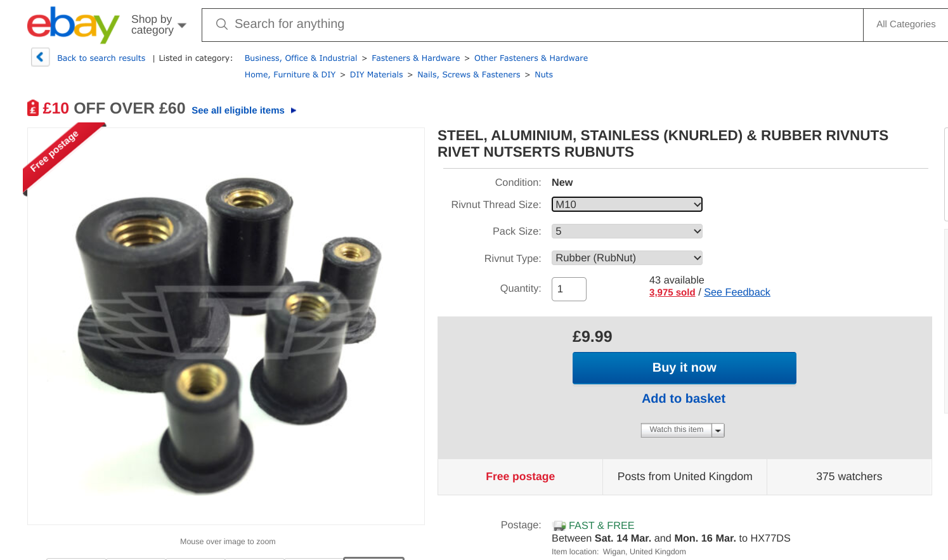The width and height of the screenshot is (948, 560).
Task: Click the search magnifier icon
Action: tap(221, 24)
